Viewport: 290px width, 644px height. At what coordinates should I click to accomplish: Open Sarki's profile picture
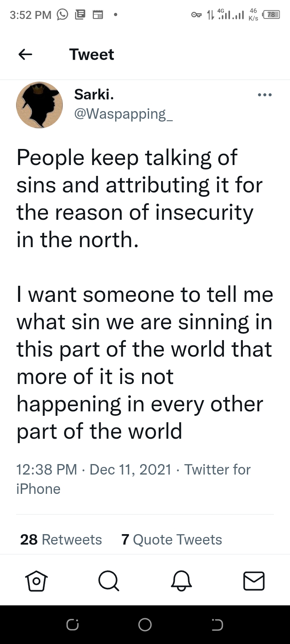39,105
